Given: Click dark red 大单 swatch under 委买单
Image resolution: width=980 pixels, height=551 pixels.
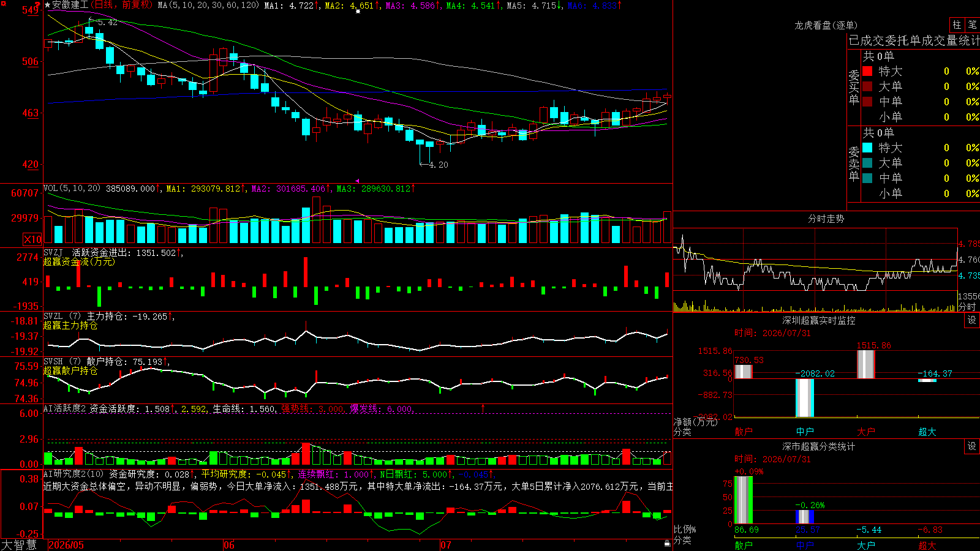Looking at the screenshot, I should 867,86.
